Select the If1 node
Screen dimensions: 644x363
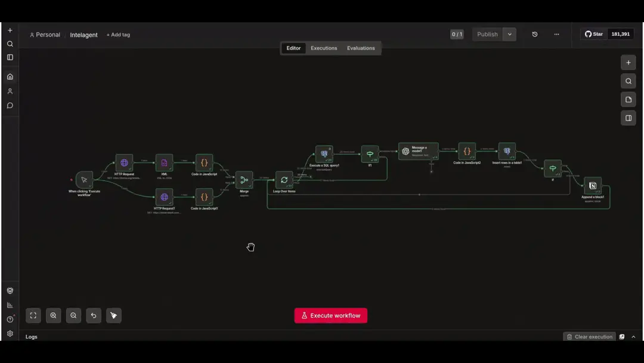[370, 154]
